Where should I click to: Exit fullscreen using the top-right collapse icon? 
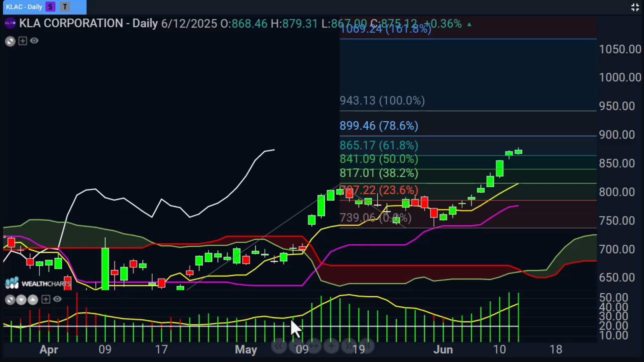point(635,7)
